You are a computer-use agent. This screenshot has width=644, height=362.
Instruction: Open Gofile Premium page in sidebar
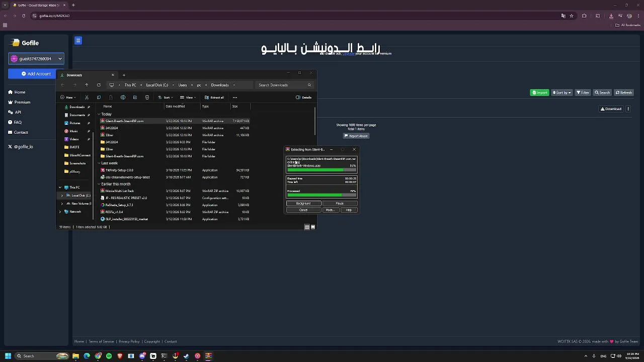pos(19,102)
